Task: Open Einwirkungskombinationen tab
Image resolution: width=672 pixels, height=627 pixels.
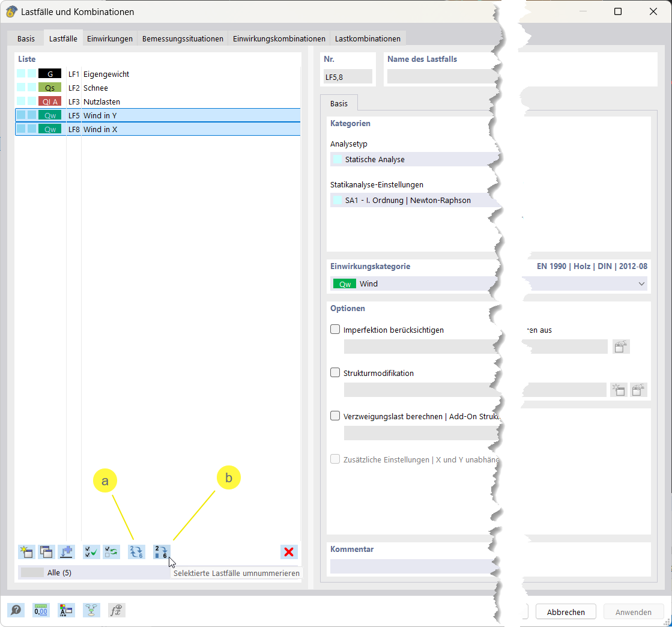Action: coord(279,38)
